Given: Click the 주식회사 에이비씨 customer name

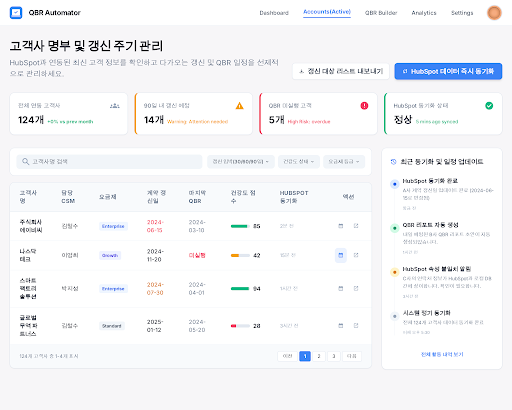Looking at the screenshot, I should pyautogui.click(x=31, y=226).
